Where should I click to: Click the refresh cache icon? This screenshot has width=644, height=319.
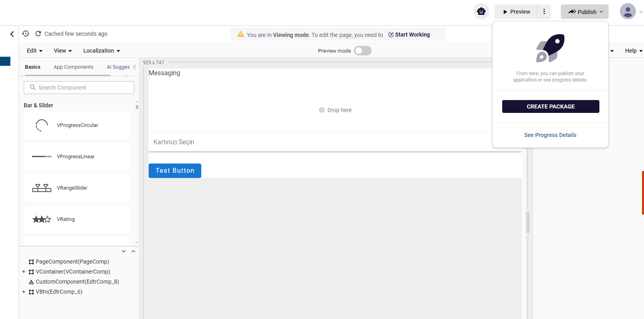coord(38,34)
